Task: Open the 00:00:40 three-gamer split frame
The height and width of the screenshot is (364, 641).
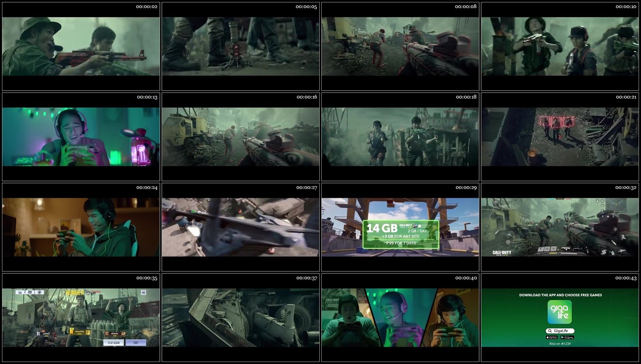Action: [400, 318]
